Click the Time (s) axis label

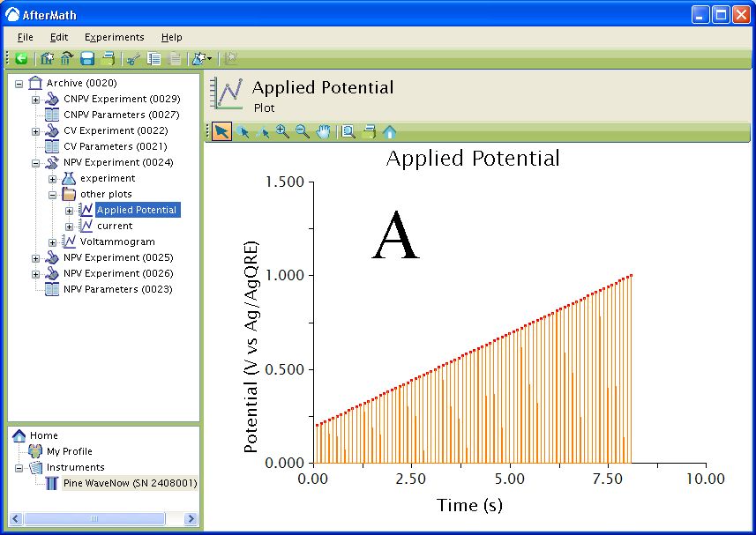tap(469, 505)
